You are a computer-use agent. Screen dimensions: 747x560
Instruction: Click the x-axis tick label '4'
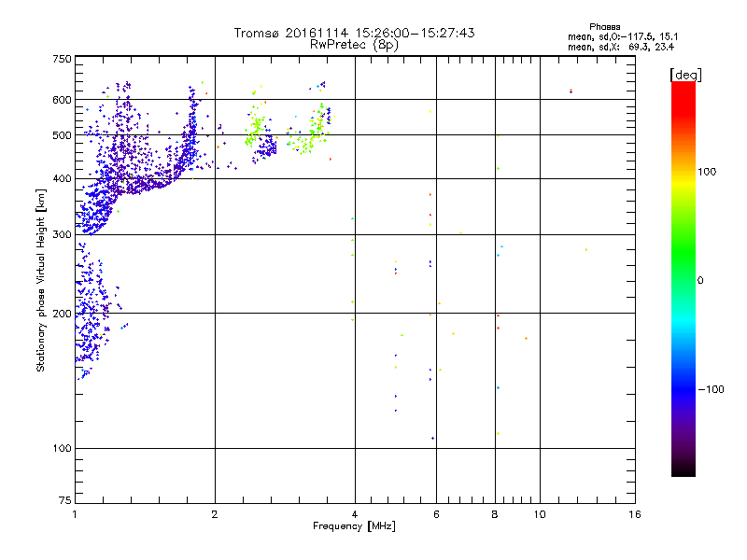(x=355, y=514)
